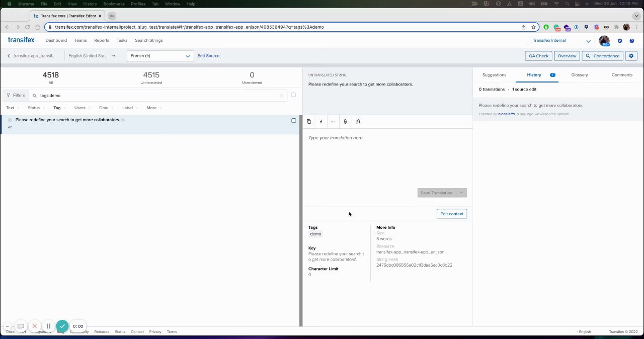Open Tasks in top navigation

(x=122, y=40)
